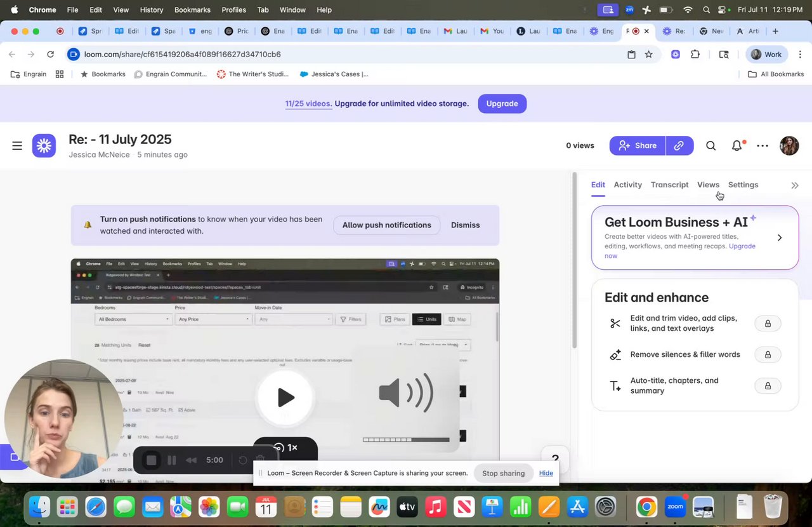The image size is (812, 527).
Task: Click the video title Re: - 11 July 2025
Action: (x=120, y=140)
